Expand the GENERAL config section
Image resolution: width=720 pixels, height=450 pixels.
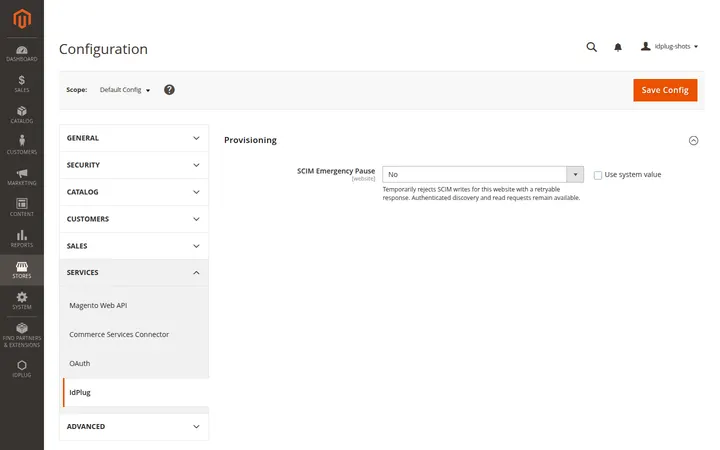click(x=134, y=138)
